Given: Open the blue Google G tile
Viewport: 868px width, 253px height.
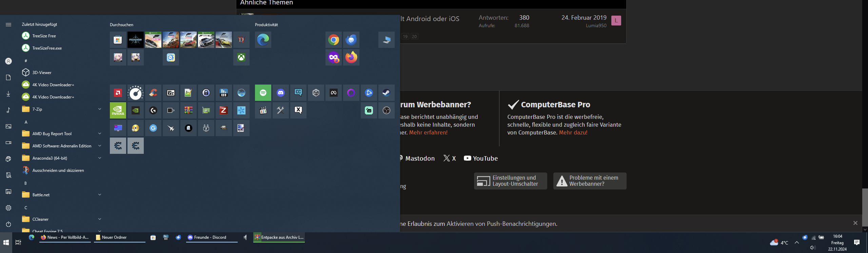Looking at the screenshot, I should pos(153,128).
